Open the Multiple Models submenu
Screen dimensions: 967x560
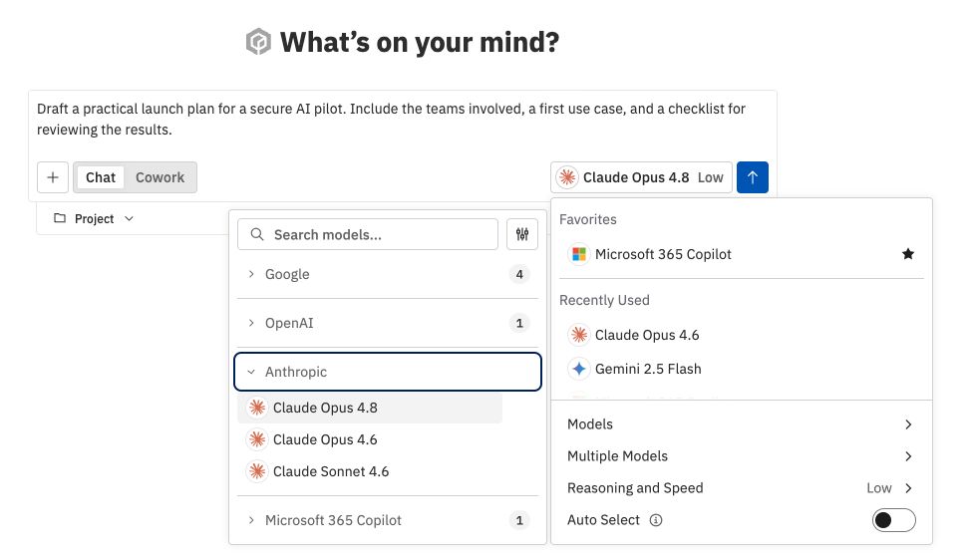pos(740,456)
